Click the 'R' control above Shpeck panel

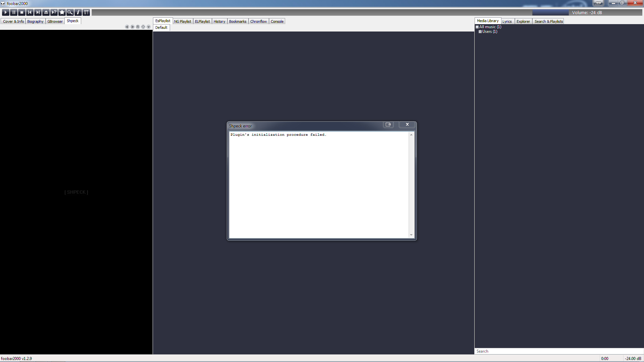pyautogui.click(x=138, y=27)
